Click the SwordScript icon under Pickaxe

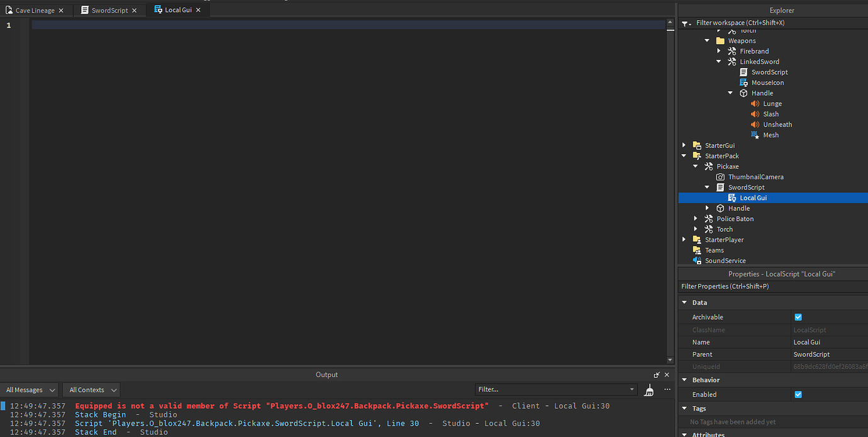click(720, 188)
